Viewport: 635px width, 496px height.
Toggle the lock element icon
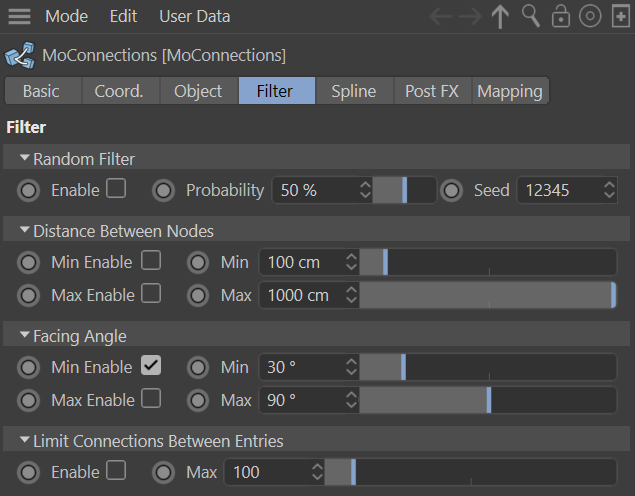point(561,17)
